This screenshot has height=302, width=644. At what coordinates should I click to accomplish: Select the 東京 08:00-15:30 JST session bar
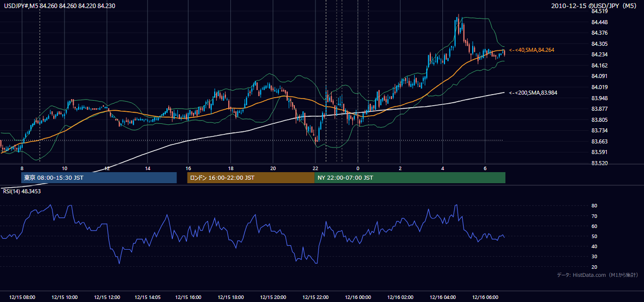99,178
